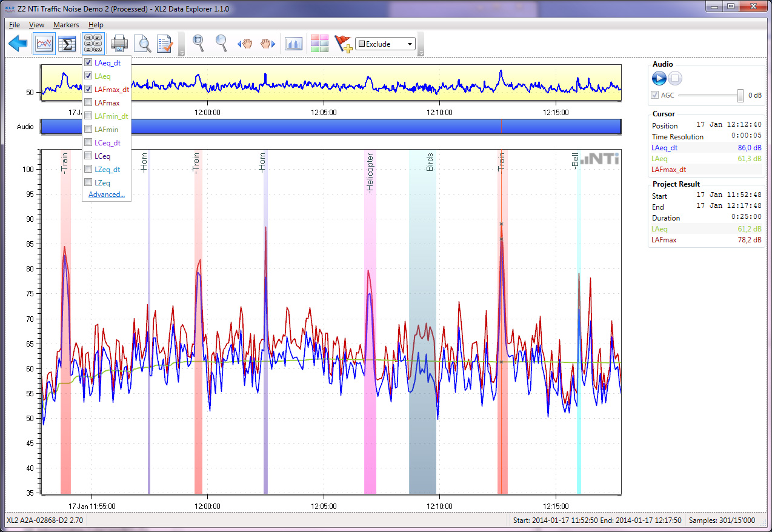Enable the LAFmin checkbox
The height and width of the screenshot is (532, 772).
88,129
